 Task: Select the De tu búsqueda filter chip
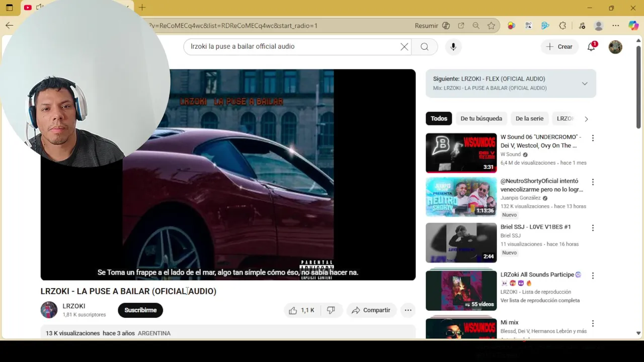pyautogui.click(x=481, y=119)
